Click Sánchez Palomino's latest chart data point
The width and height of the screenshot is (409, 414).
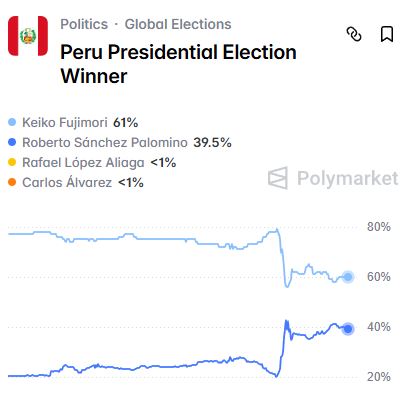(x=348, y=329)
